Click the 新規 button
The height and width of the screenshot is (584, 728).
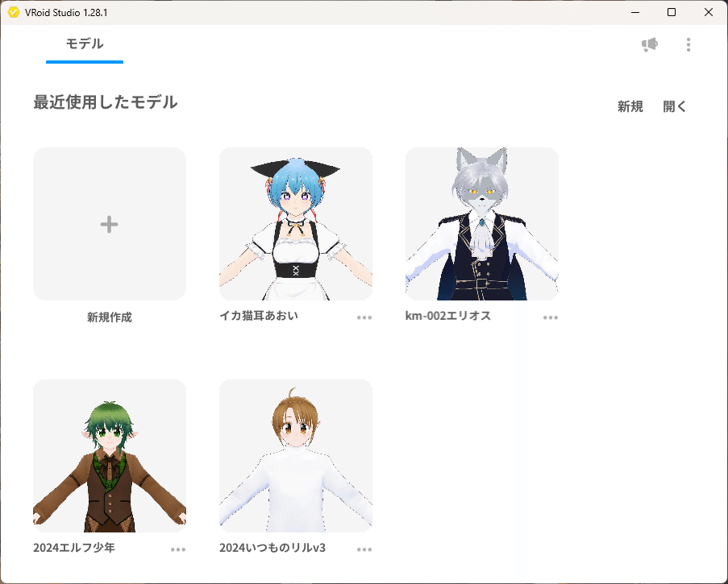(630, 106)
